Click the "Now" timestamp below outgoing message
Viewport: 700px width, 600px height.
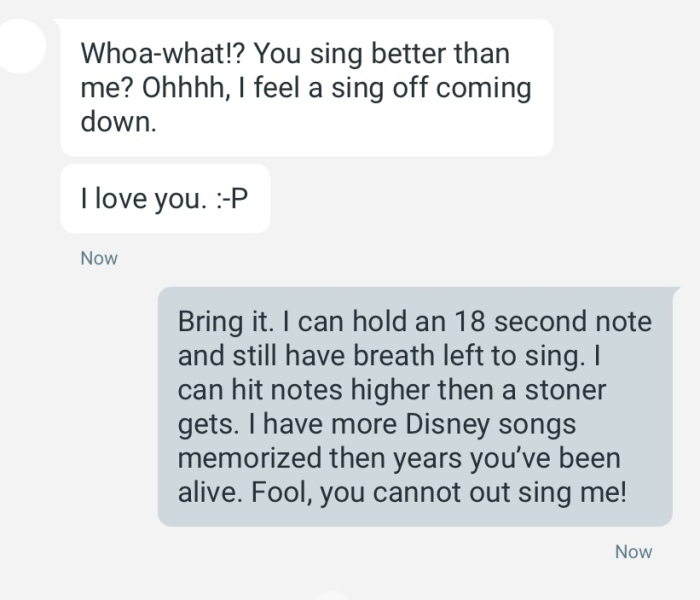633,551
